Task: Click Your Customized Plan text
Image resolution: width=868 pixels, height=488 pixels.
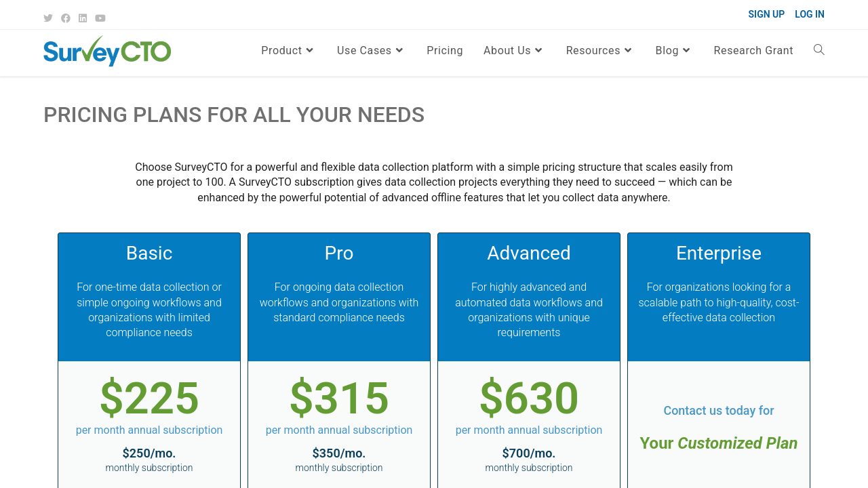Action: click(719, 443)
